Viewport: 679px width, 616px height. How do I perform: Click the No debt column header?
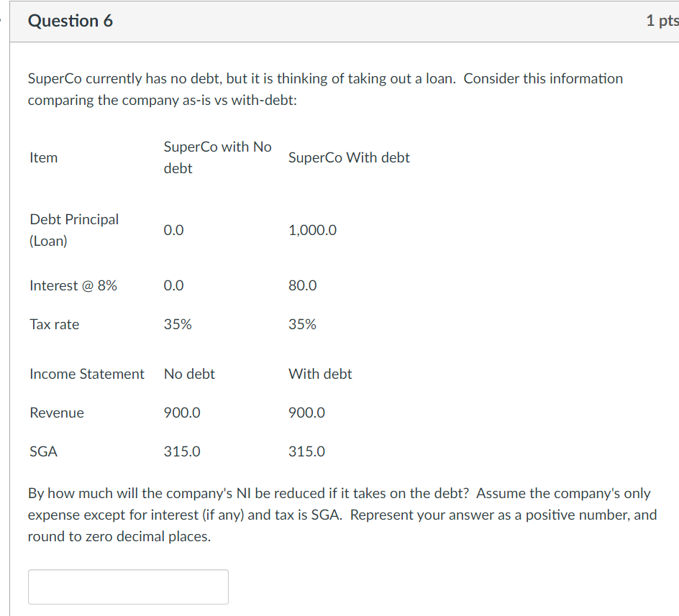click(x=189, y=374)
